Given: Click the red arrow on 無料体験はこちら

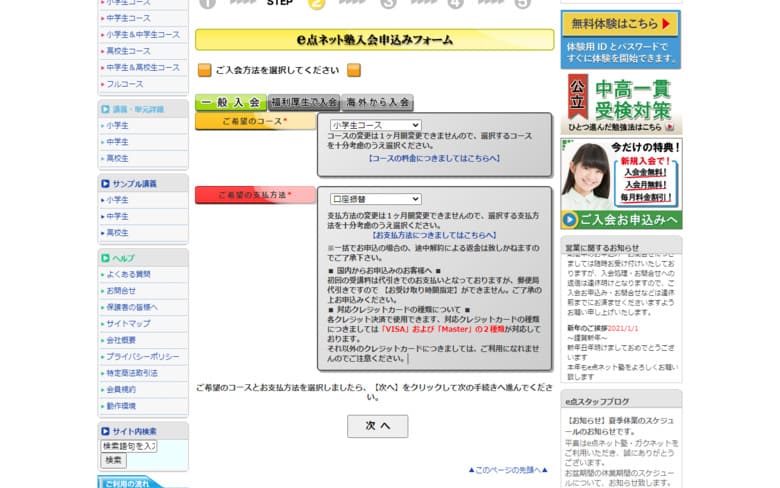Looking at the screenshot, I should pos(667,23).
